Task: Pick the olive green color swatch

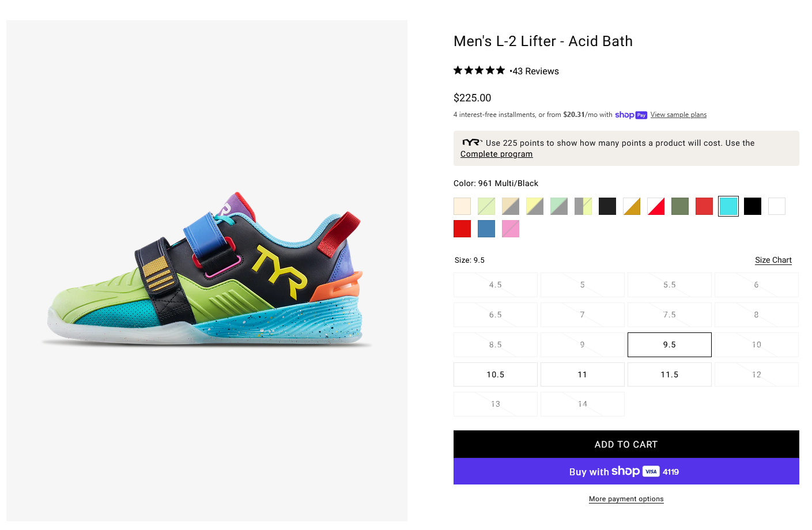Action: (x=680, y=206)
